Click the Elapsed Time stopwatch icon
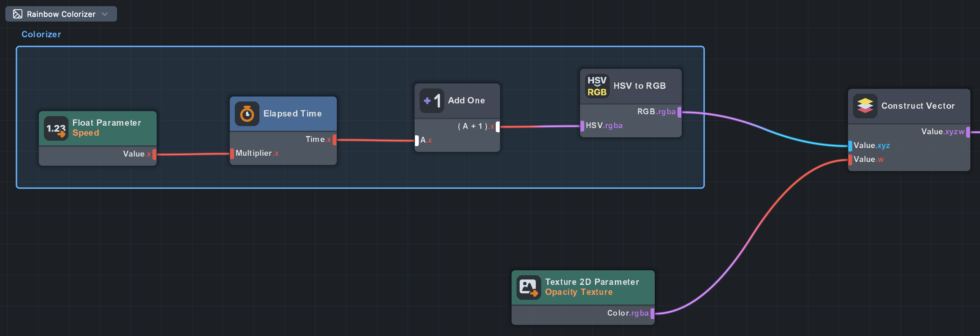980x336 pixels. tap(247, 114)
